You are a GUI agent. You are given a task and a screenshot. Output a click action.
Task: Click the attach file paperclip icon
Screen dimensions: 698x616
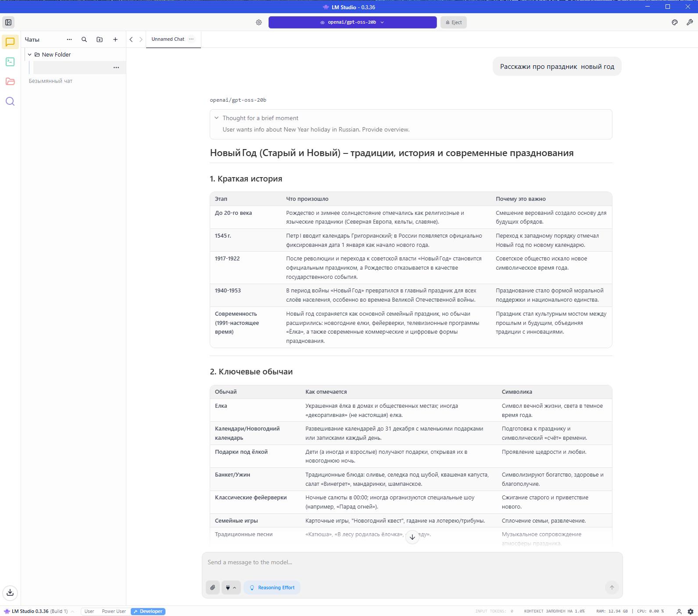click(213, 588)
